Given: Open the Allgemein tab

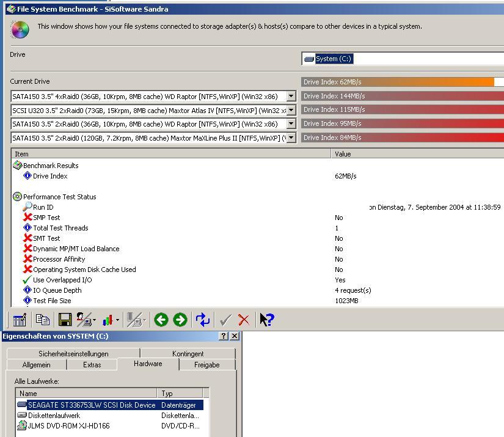Looking at the screenshot, I should click(x=36, y=365).
